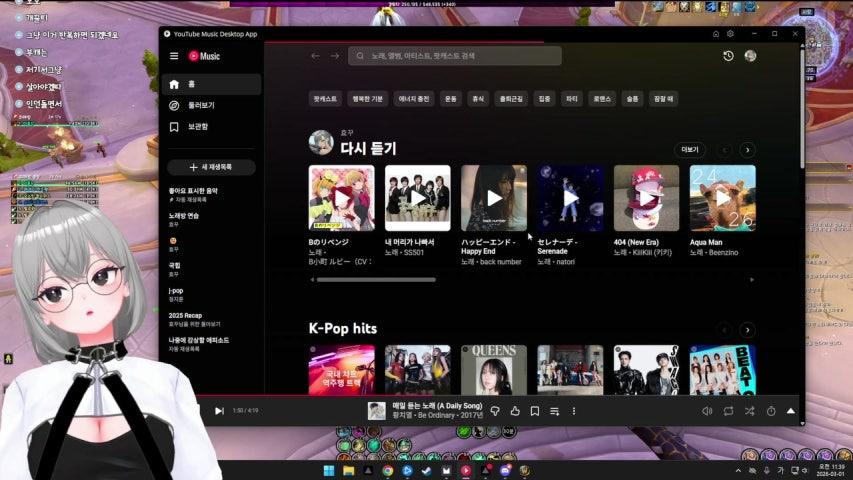Save current song to library bookmark
The width and height of the screenshot is (853, 480).
pos(535,411)
